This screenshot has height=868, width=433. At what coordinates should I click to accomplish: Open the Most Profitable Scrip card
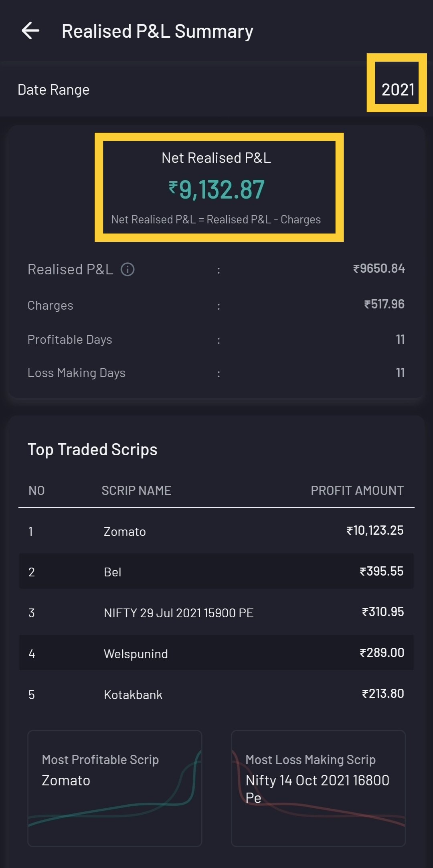(x=115, y=788)
